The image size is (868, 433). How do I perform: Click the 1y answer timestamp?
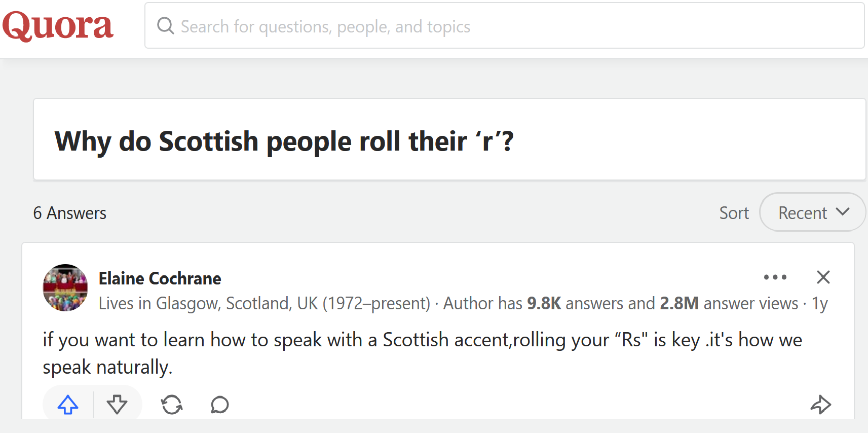820,303
